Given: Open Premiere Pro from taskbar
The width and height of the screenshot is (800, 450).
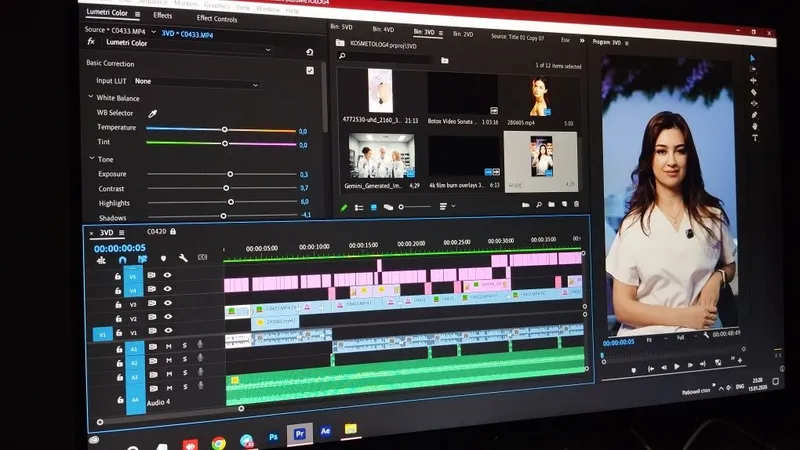Looking at the screenshot, I should pos(299,434).
